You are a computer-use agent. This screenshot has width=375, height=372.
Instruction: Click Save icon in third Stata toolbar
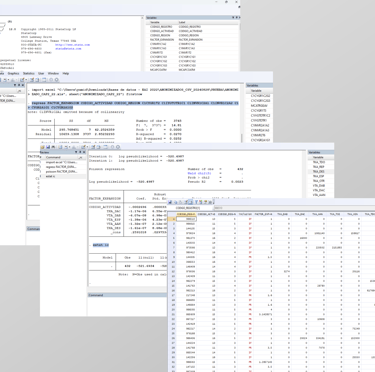click(x=48, y=147)
